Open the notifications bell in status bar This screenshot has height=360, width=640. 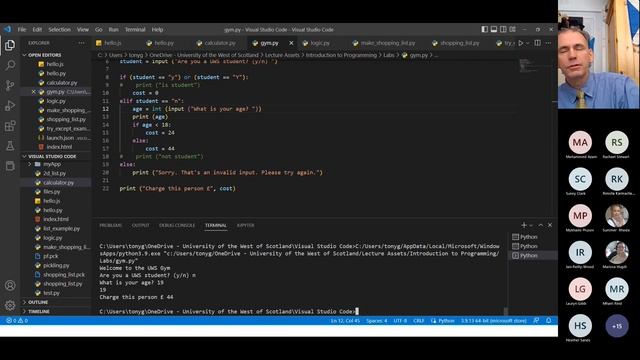(549, 321)
